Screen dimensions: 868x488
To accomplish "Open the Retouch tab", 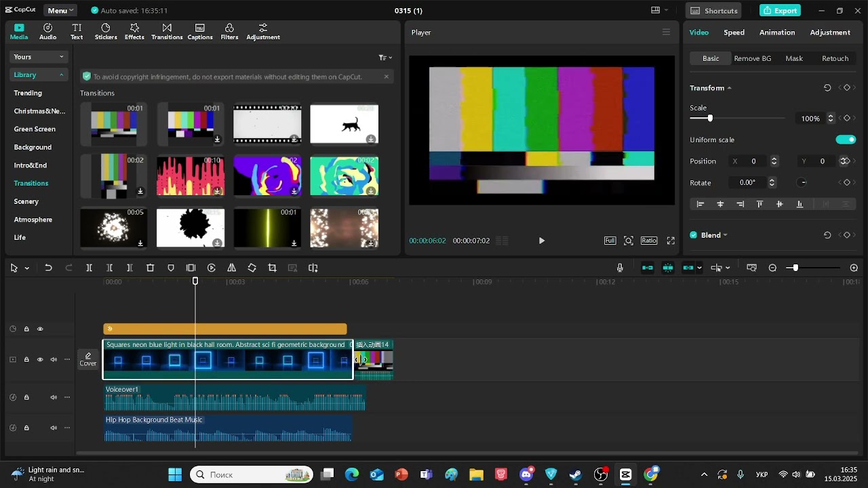I will 835,58.
